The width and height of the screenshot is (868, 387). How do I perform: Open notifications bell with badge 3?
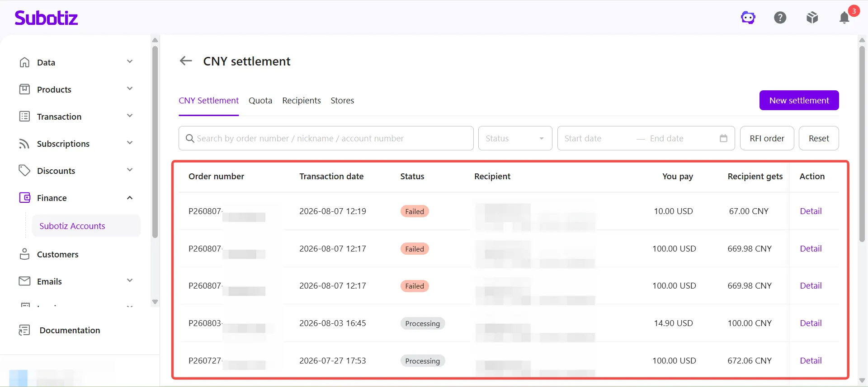pos(844,18)
